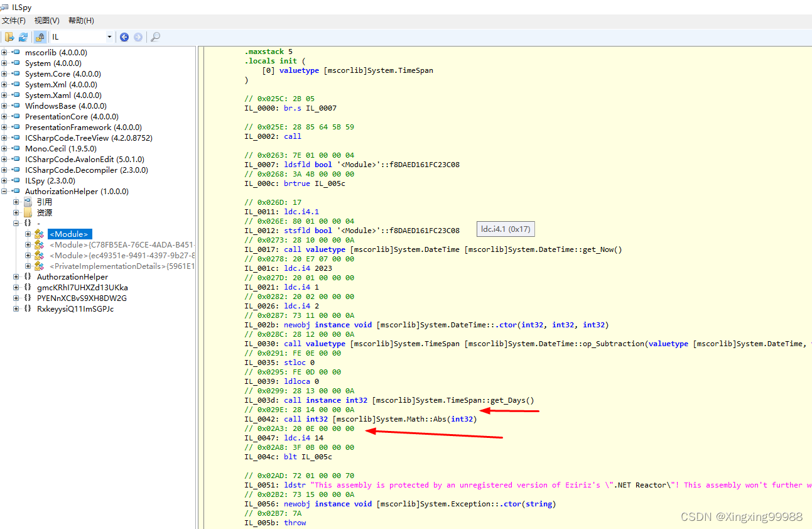Open the 视图(V) menu

point(46,20)
